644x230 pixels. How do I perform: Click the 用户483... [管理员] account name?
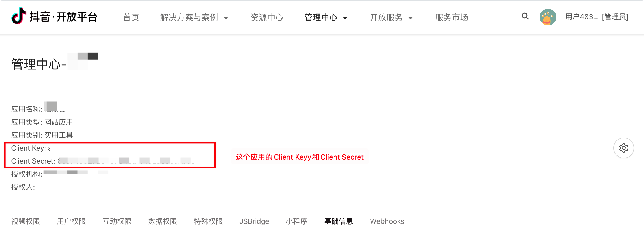(x=597, y=17)
